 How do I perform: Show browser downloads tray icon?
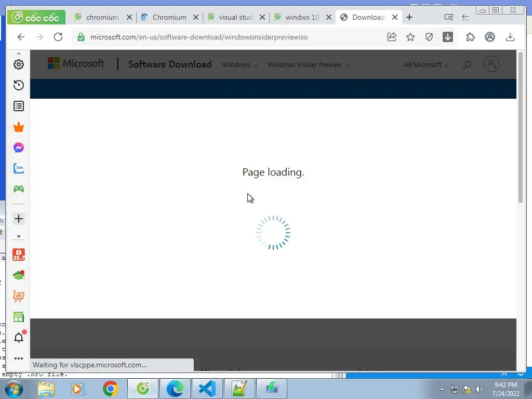510,37
